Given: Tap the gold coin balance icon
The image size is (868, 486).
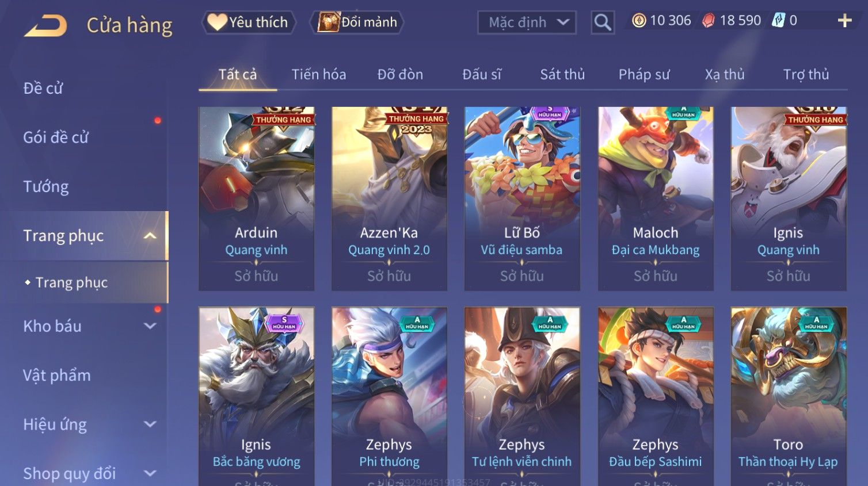Looking at the screenshot, I should tap(639, 21).
